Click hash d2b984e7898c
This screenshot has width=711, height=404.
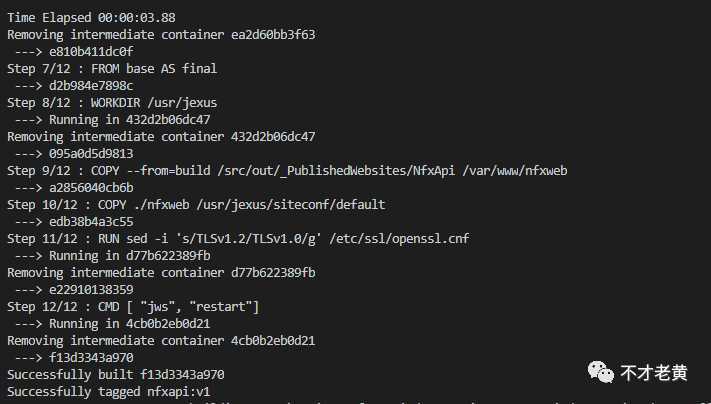click(x=91, y=86)
